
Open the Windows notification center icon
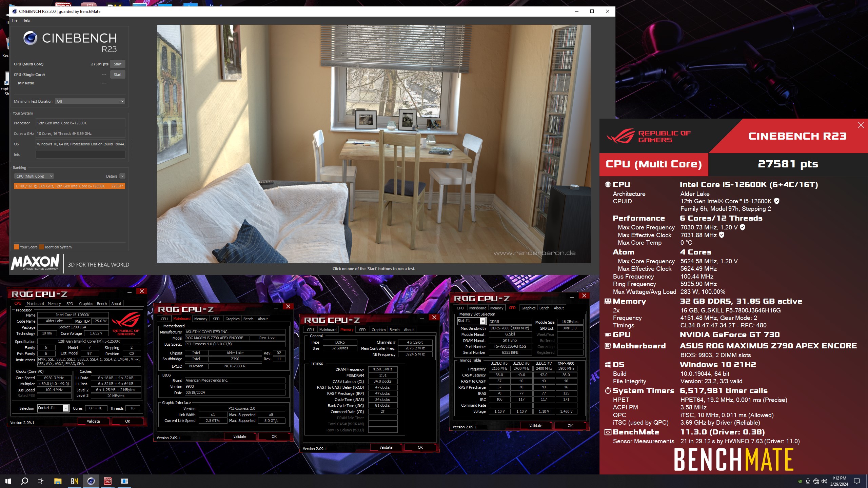pyautogui.click(x=857, y=481)
